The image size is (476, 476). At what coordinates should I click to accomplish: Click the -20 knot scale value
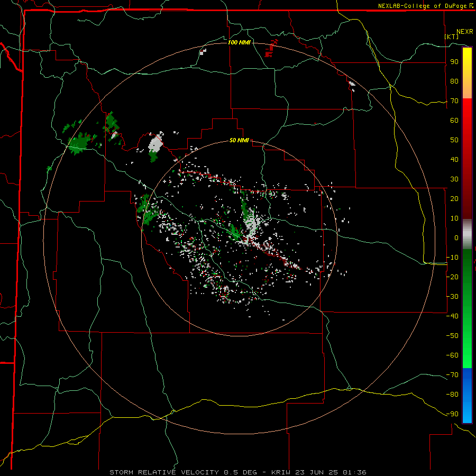pyautogui.click(x=452, y=277)
